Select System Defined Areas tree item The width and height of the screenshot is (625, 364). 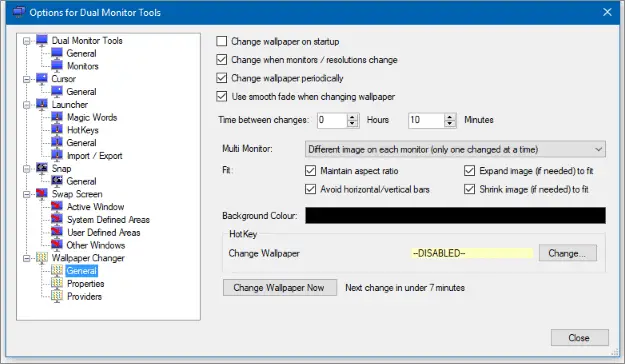click(x=108, y=219)
